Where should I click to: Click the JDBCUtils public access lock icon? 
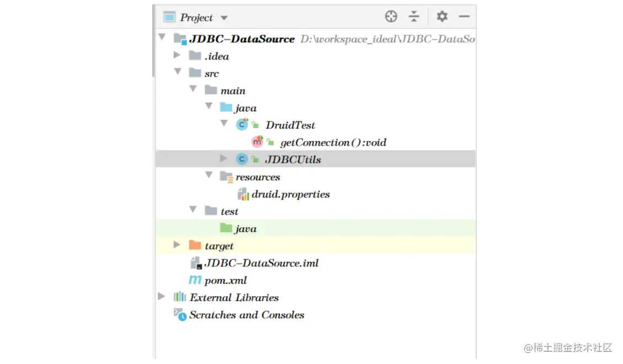pyautogui.click(x=255, y=159)
